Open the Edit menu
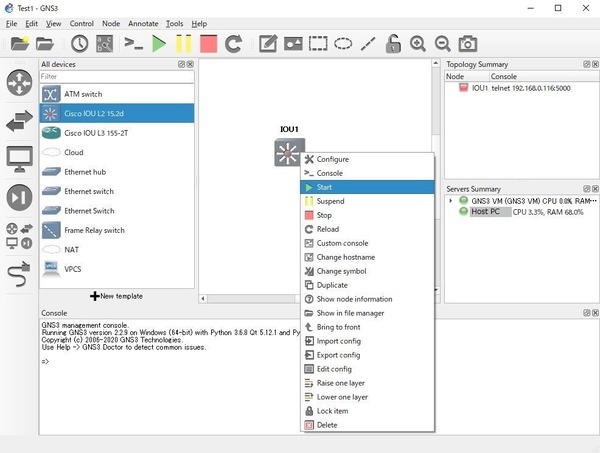Viewport: 600px width, 453px height. point(31,24)
